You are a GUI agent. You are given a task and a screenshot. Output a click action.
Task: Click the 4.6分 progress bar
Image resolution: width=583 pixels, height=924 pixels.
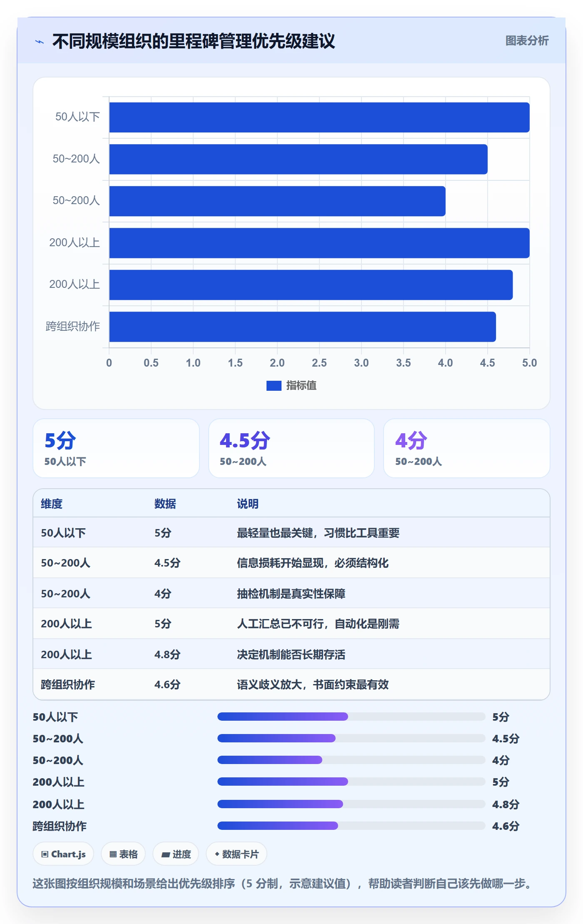(x=351, y=826)
